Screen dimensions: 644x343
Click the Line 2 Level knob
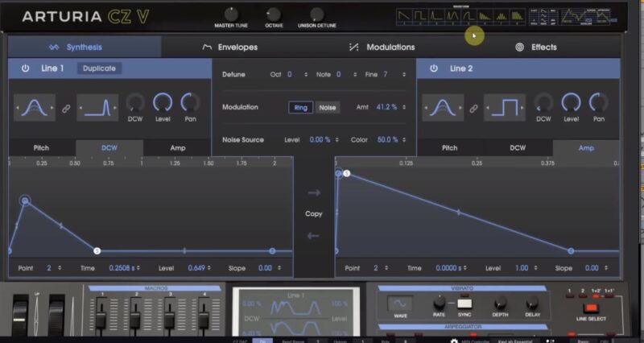(572, 103)
